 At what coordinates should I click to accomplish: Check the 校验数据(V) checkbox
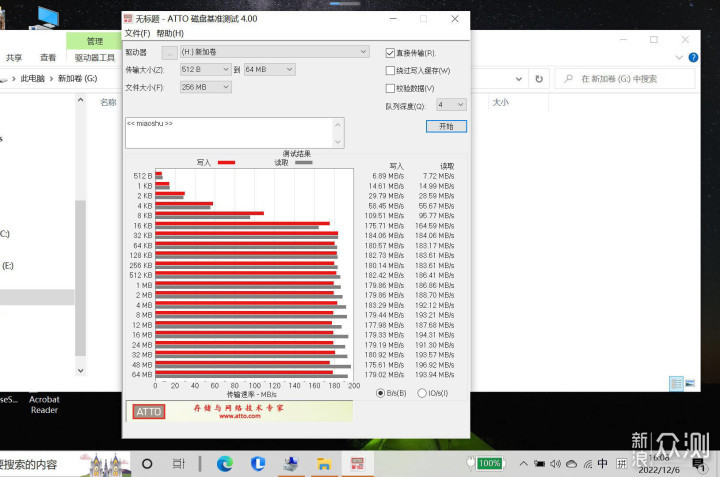coord(390,88)
